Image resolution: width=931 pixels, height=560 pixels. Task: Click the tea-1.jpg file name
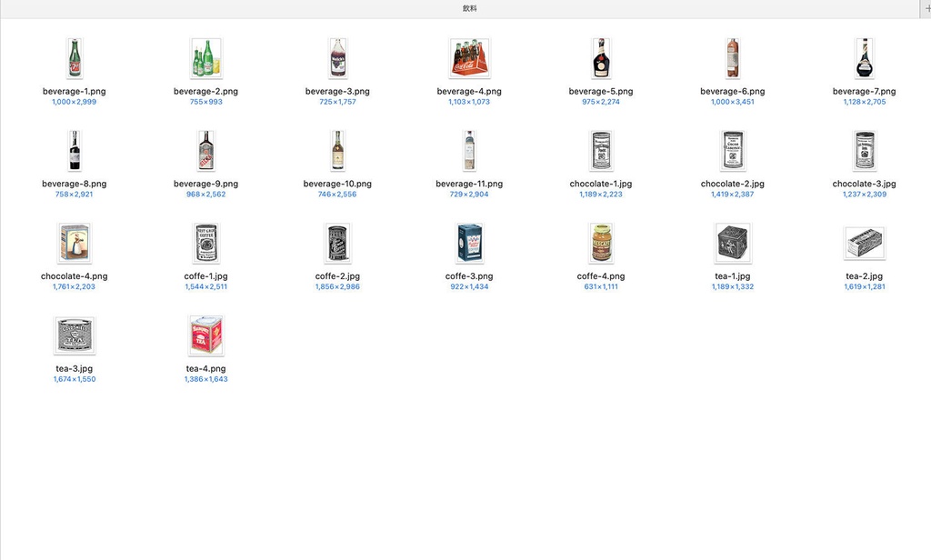[x=733, y=276]
